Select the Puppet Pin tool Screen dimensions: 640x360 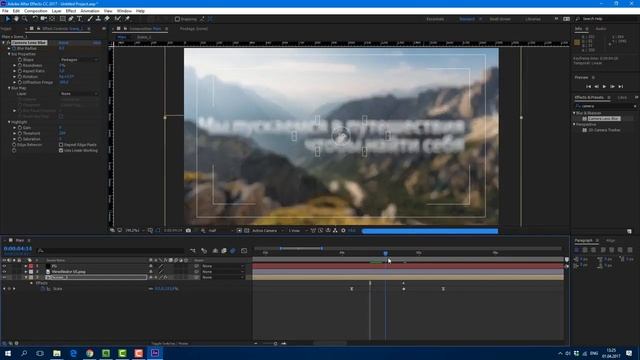click(x=127, y=19)
